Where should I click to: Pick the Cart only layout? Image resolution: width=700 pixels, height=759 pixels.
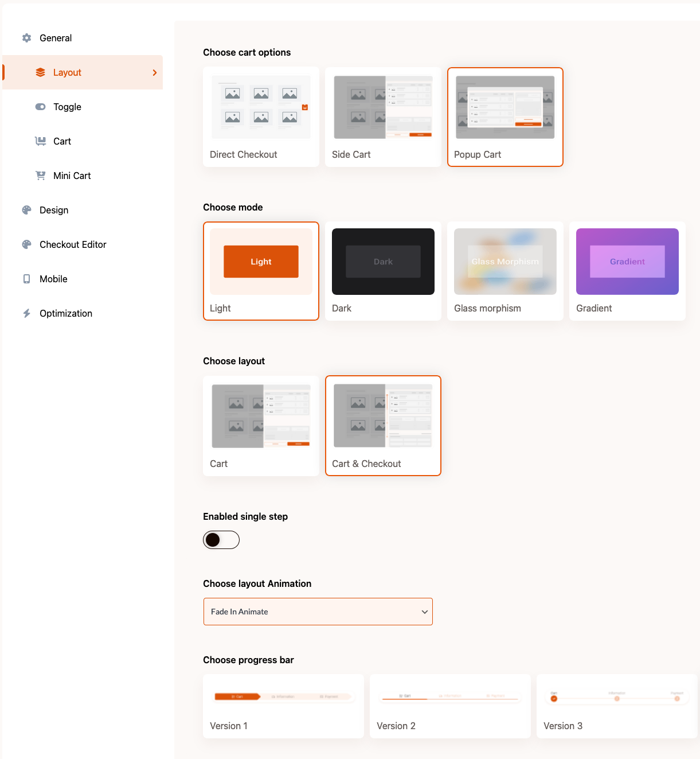click(261, 426)
